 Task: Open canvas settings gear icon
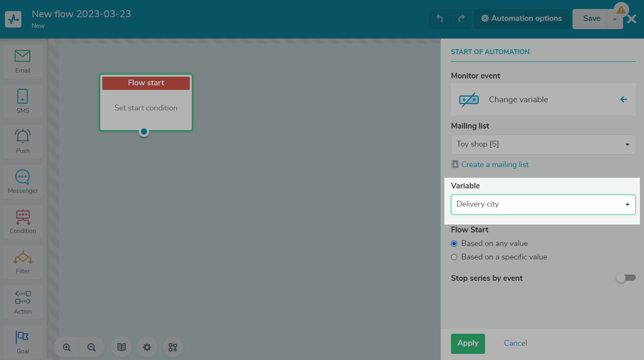pyautogui.click(x=147, y=347)
